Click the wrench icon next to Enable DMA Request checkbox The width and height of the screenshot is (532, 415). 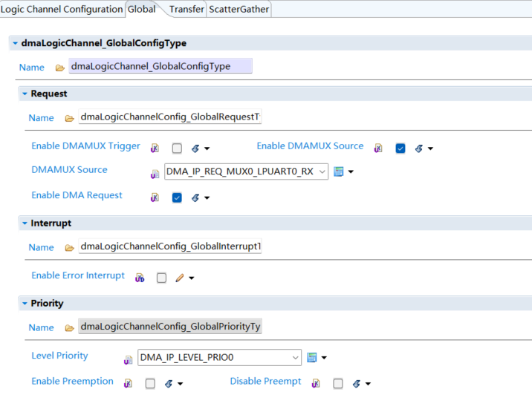[195, 197]
